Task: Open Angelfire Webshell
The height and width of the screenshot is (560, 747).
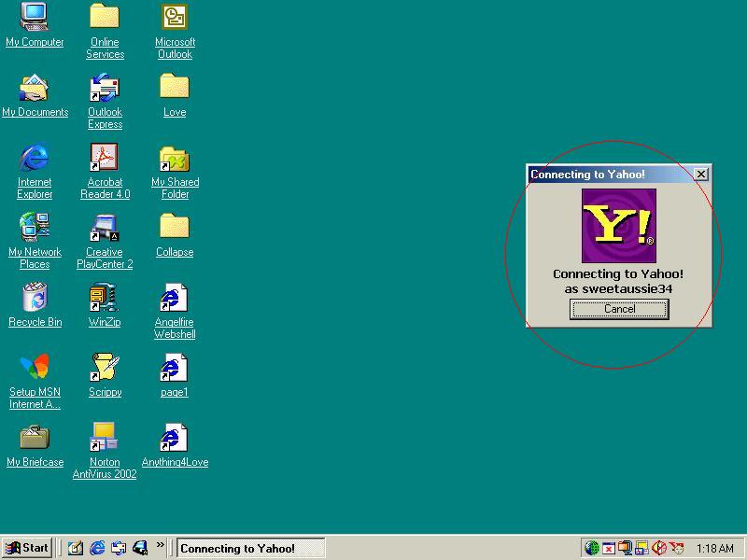Action: tap(174, 299)
